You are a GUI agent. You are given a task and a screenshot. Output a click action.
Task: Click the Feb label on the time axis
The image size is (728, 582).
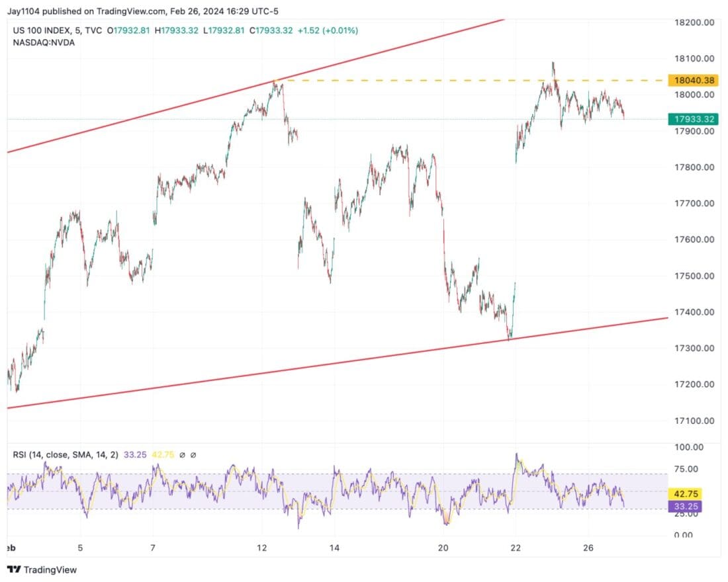10,549
